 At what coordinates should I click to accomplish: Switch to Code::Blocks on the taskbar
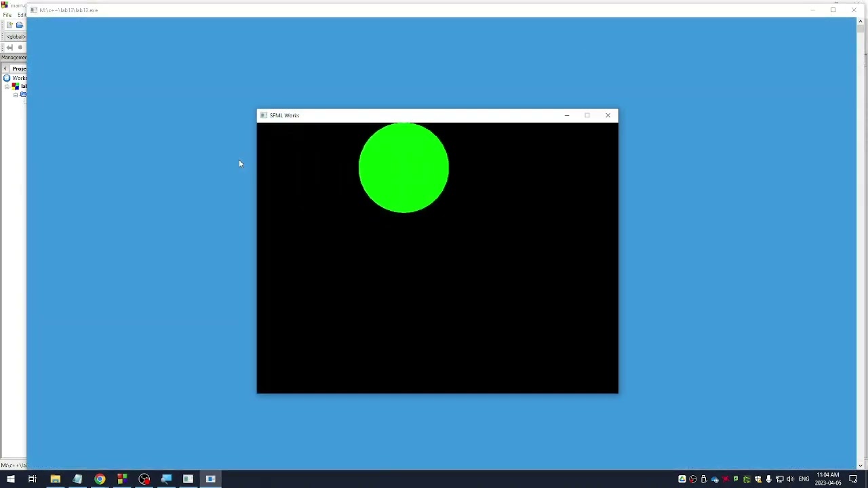pyautogui.click(x=122, y=479)
